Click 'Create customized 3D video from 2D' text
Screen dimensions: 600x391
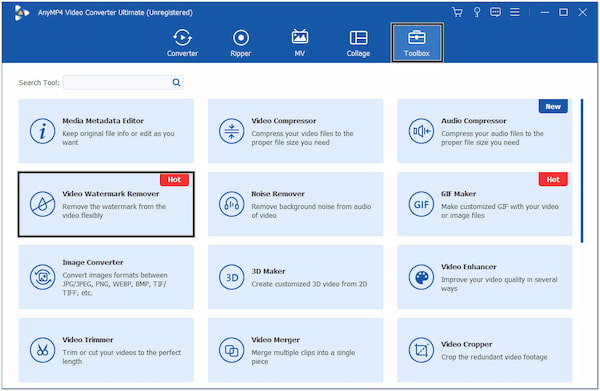(309, 284)
